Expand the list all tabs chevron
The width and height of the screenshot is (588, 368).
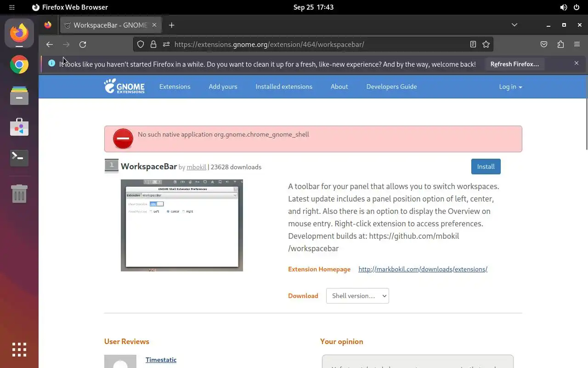514,25
